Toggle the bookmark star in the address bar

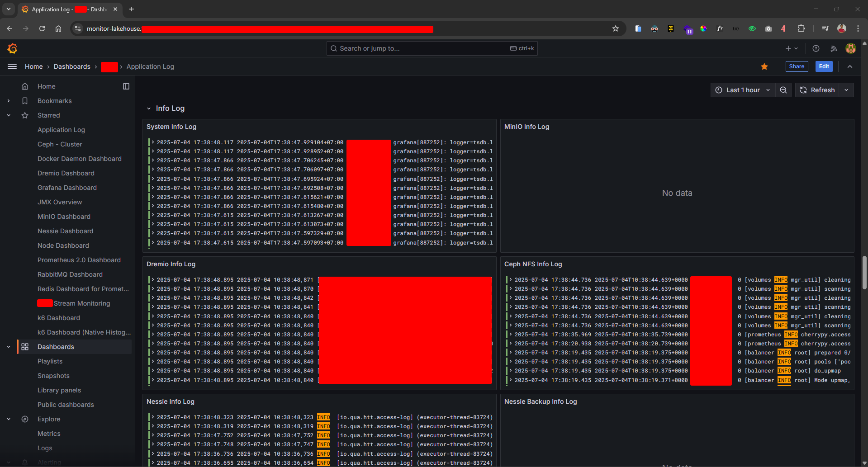coord(615,28)
